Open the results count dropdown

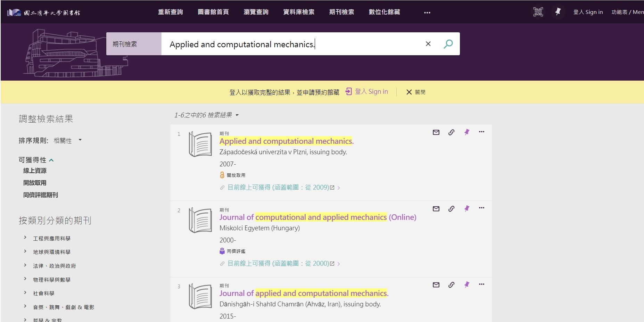point(237,115)
